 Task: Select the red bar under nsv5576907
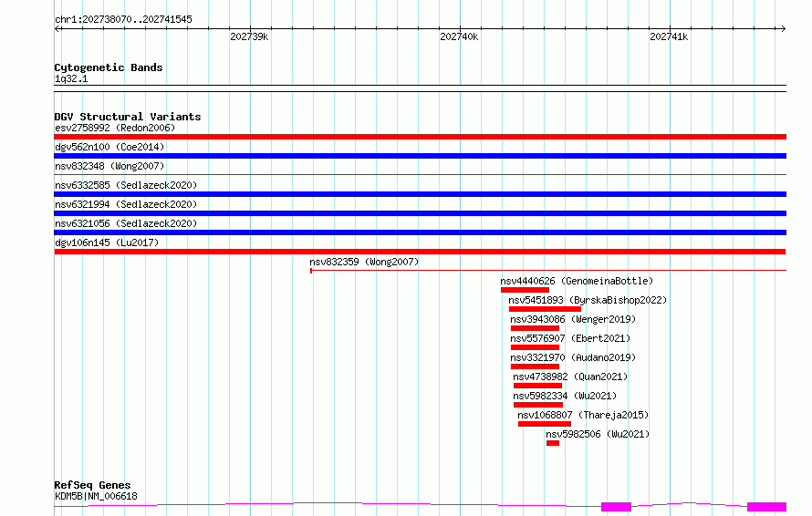(x=535, y=347)
